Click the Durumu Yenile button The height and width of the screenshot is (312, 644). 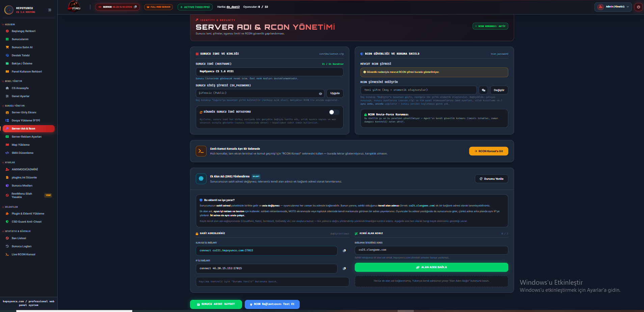491,179
